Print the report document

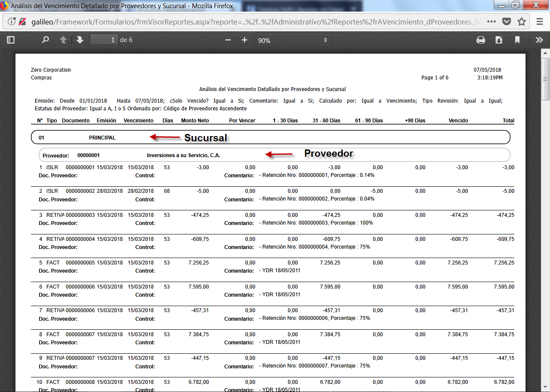point(481,40)
